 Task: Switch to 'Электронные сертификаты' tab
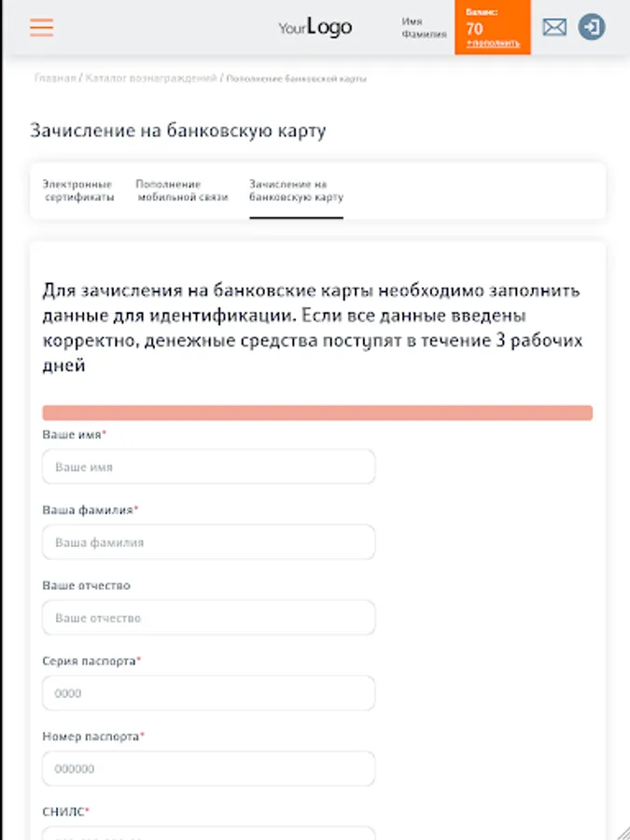pos(78,190)
